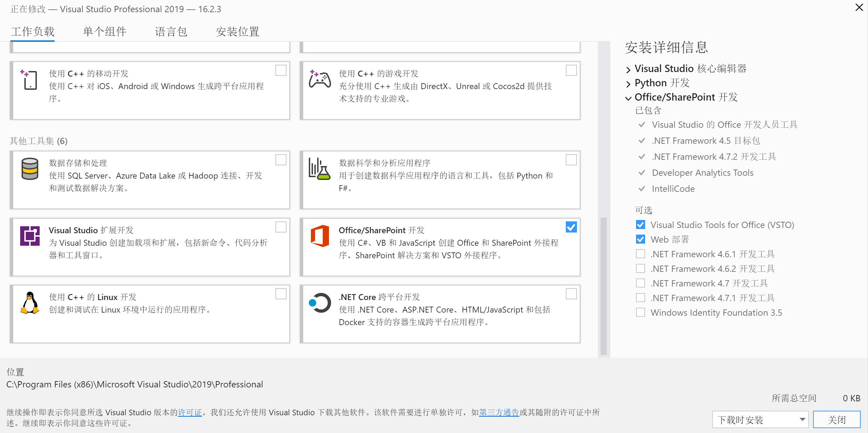The width and height of the screenshot is (868, 433).
Task: Open the 许可证 license link
Action: 190,412
